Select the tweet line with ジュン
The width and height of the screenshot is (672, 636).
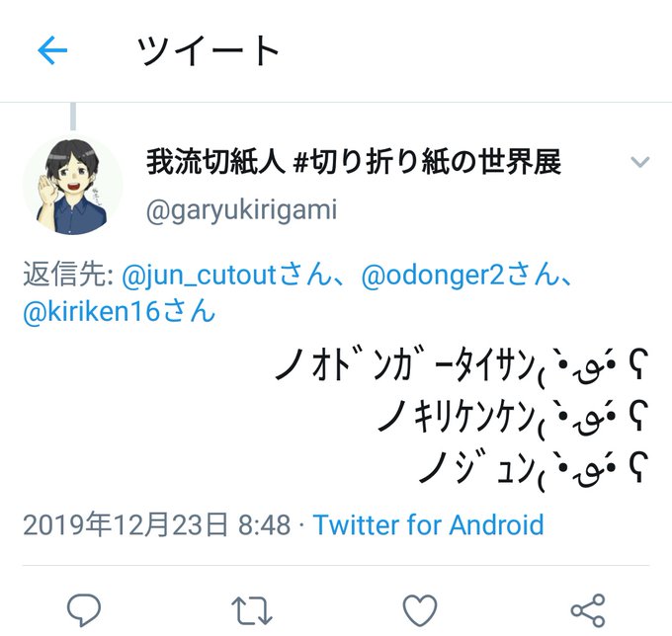pyautogui.click(x=534, y=468)
